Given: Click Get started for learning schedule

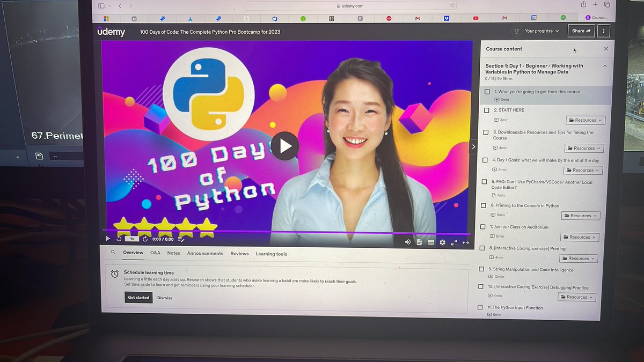Looking at the screenshot, I should (138, 298).
